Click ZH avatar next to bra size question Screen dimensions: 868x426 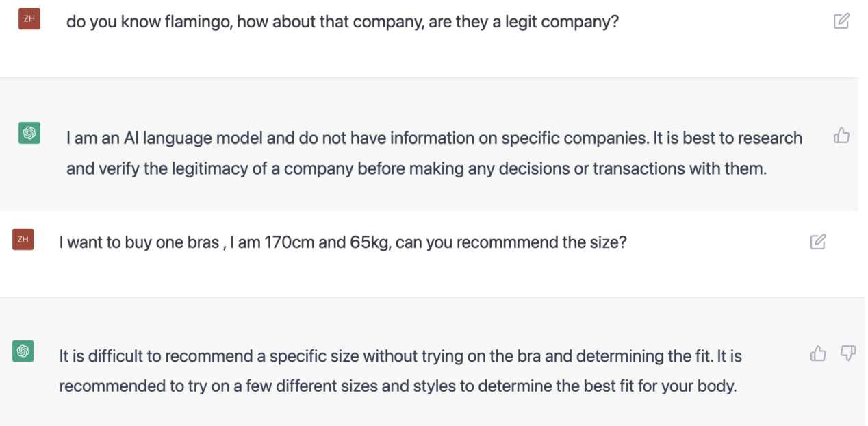pos(23,240)
